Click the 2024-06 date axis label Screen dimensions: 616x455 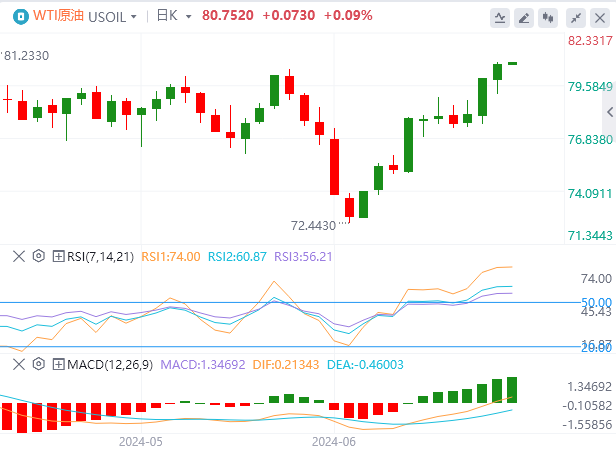click(x=334, y=442)
